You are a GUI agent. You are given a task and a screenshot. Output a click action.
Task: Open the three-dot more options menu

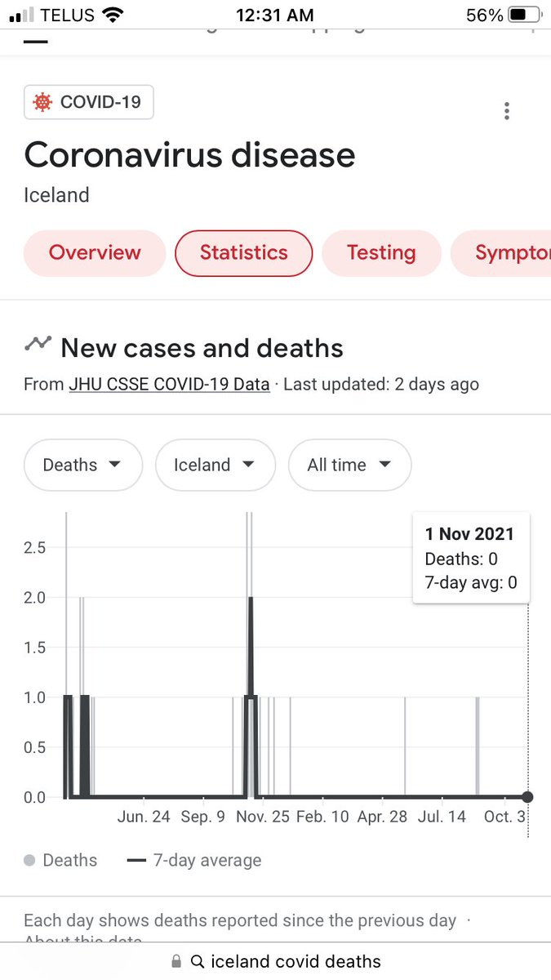(507, 111)
